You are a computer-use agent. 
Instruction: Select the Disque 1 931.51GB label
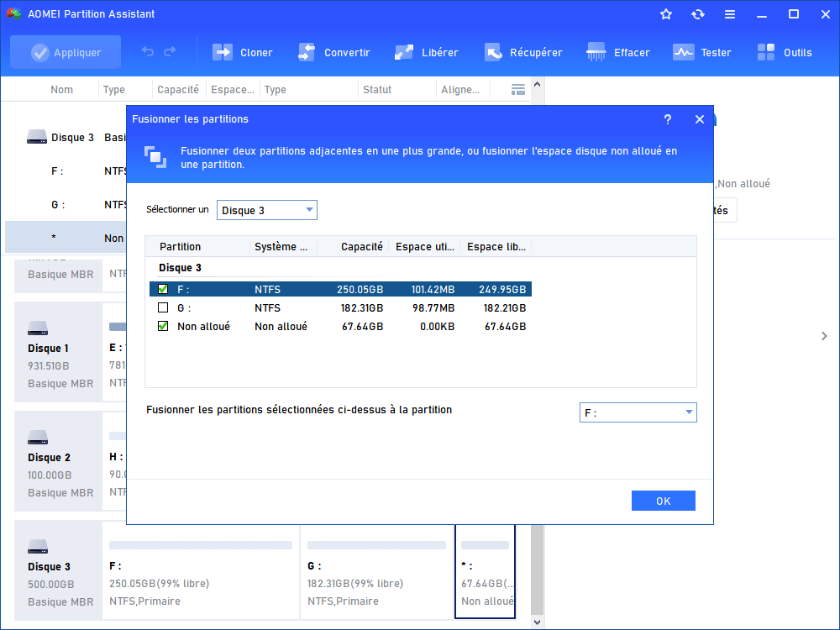(x=48, y=366)
